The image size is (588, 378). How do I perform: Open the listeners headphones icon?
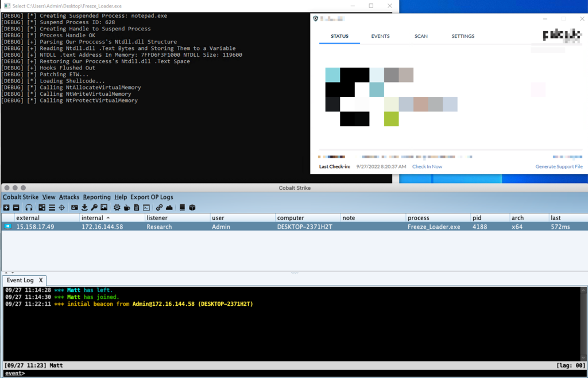tap(29, 208)
